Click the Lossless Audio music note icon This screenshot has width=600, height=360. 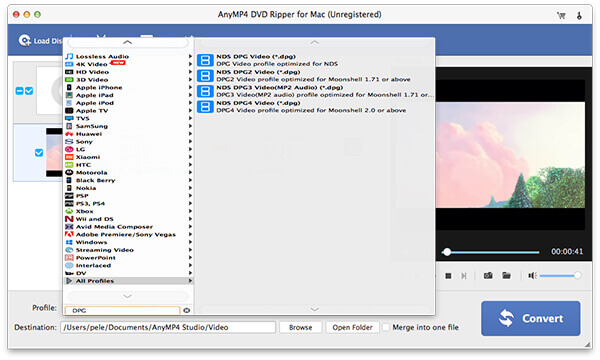click(69, 56)
